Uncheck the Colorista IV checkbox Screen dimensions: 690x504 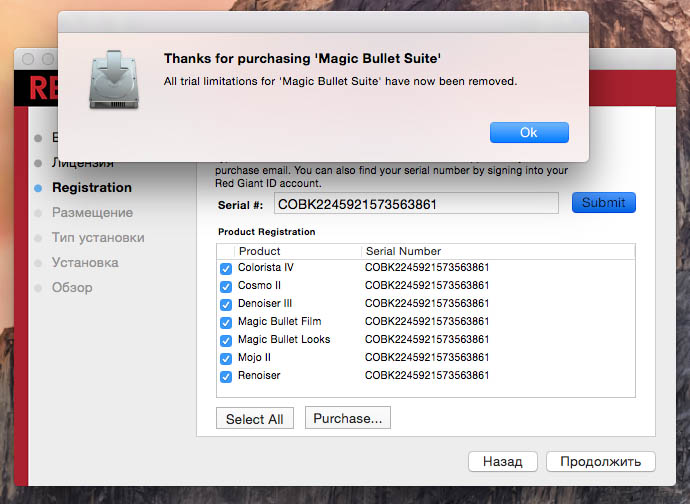click(226, 269)
